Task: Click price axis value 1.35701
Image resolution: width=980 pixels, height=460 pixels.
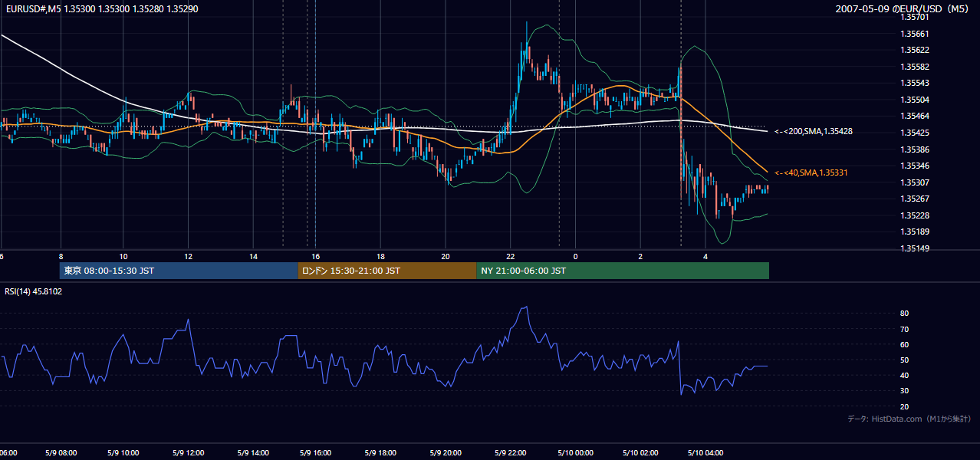Action: [916, 17]
